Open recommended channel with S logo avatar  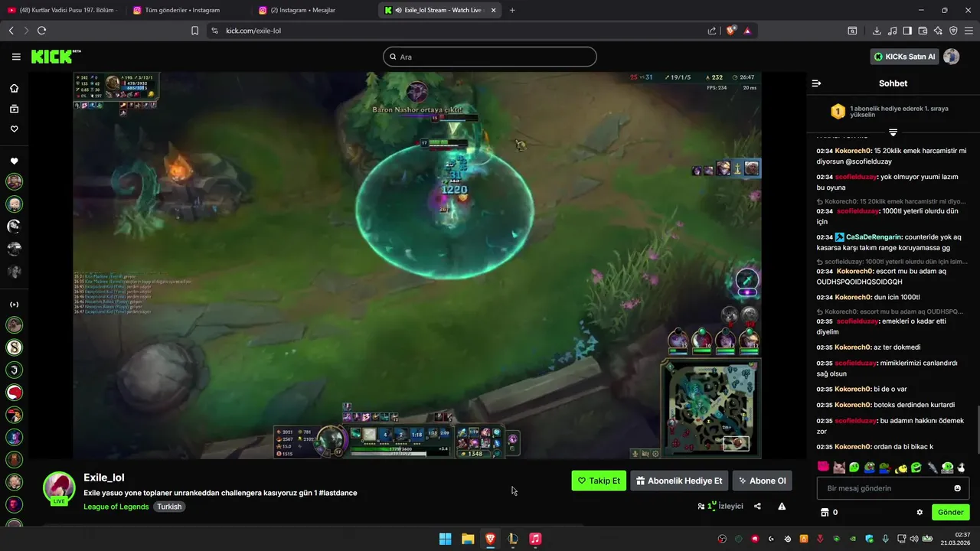(x=14, y=347)
